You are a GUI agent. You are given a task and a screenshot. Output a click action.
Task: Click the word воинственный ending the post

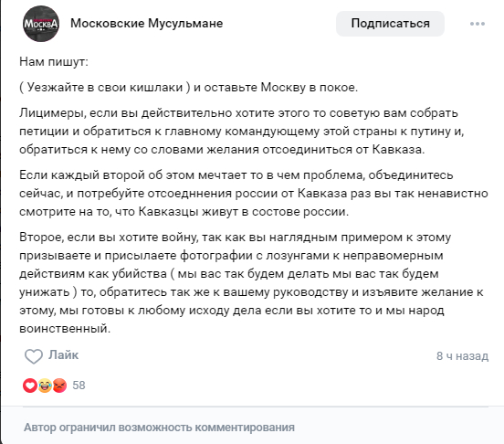point(65,329)
